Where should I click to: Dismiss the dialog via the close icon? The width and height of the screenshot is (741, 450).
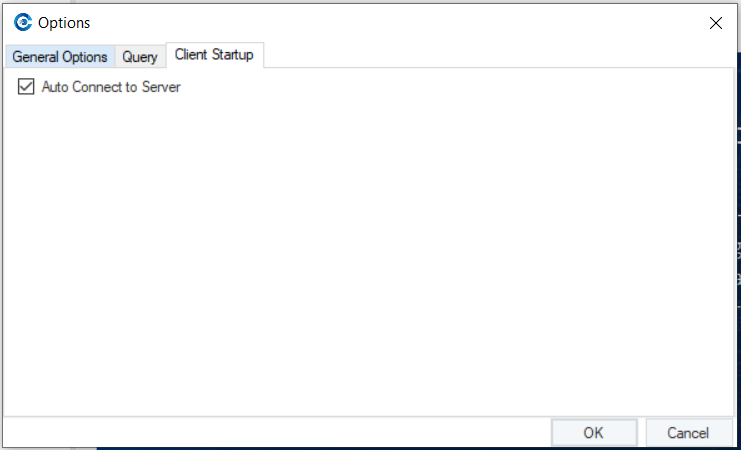(715, 23)
